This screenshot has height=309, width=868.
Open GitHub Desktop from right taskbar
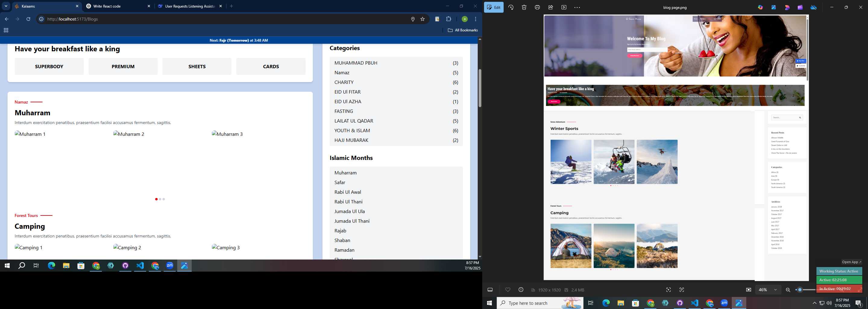[680, 303]
